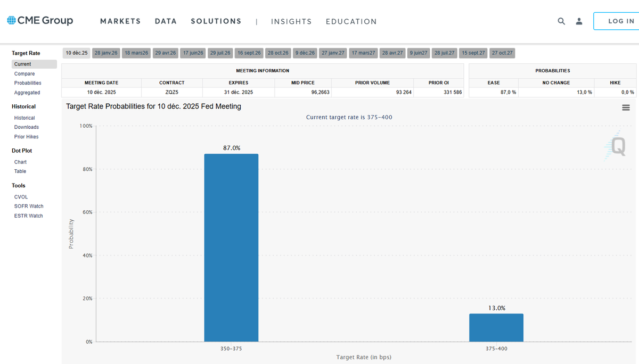Open the Prior Hikes historical link
Screen dimensions: 639x364
(x=26, y=137)
